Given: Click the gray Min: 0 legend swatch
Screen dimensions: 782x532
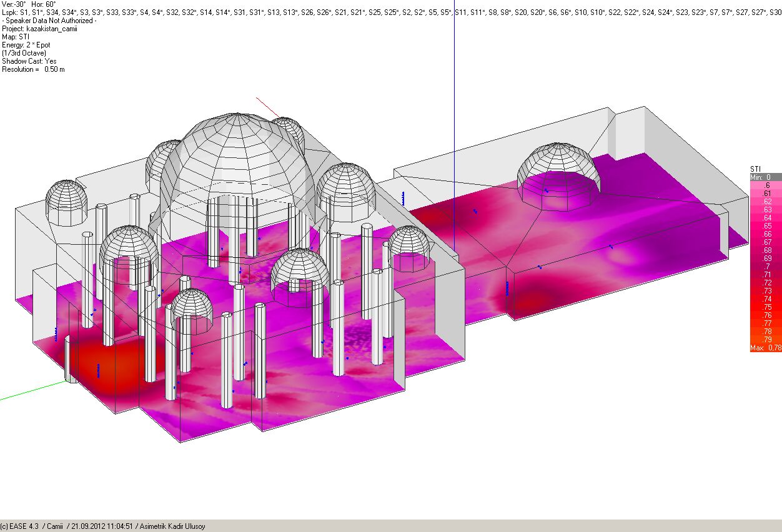Looking at the screenshot, I should [x=765, y=177].
